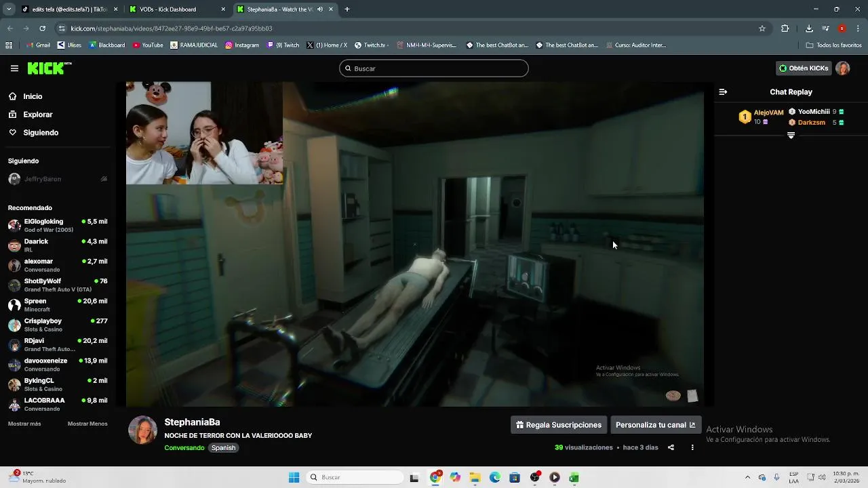Open Microsoft Store in taskbar
The image size is (868, 488).
pos(515,477)
